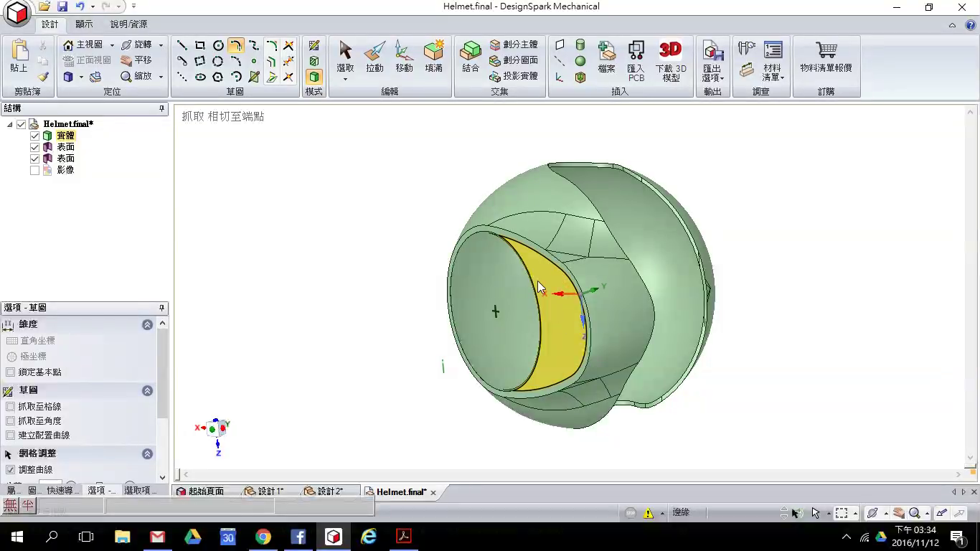Open 匯入 PCB (Import PCB)
Viewport: 980px width, 551px height.
(636, 60)
